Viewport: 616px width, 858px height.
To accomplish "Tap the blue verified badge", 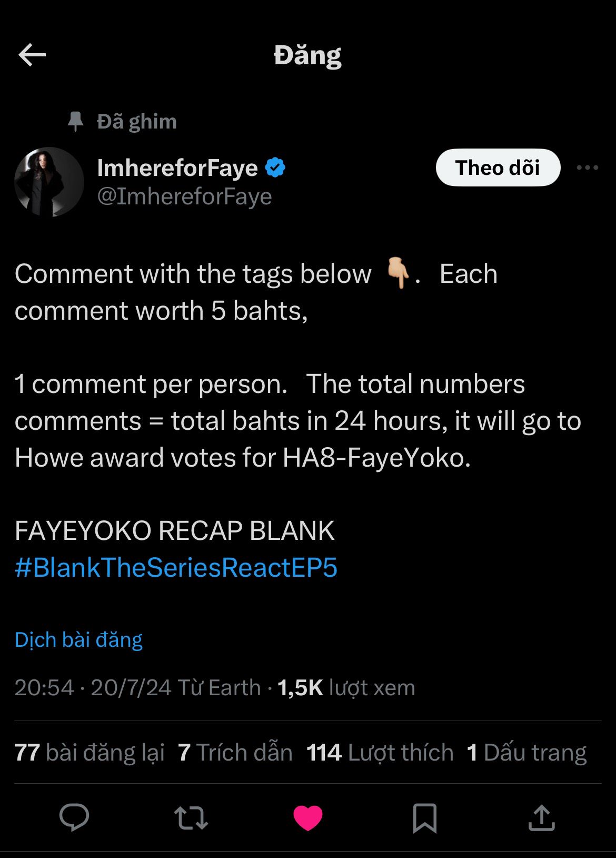I will 275,167.
